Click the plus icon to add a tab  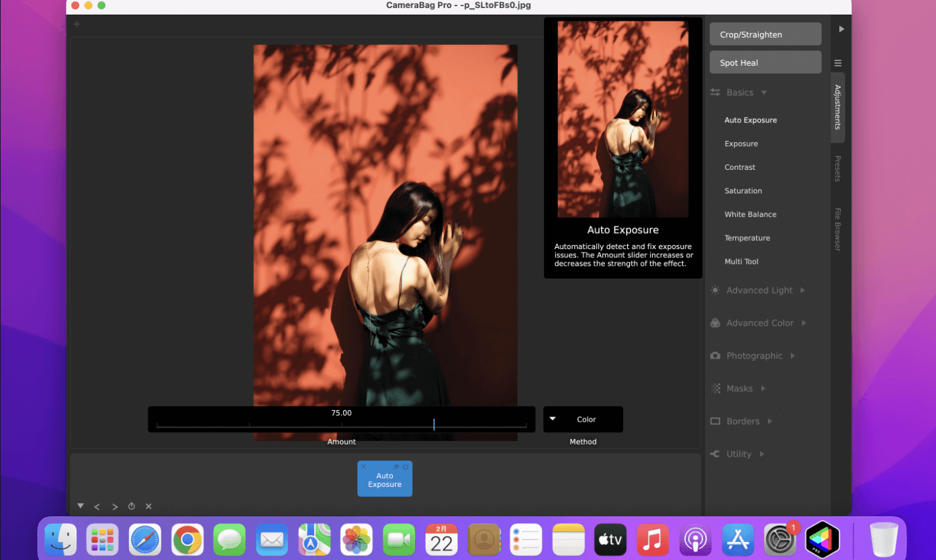click(77, 24)
